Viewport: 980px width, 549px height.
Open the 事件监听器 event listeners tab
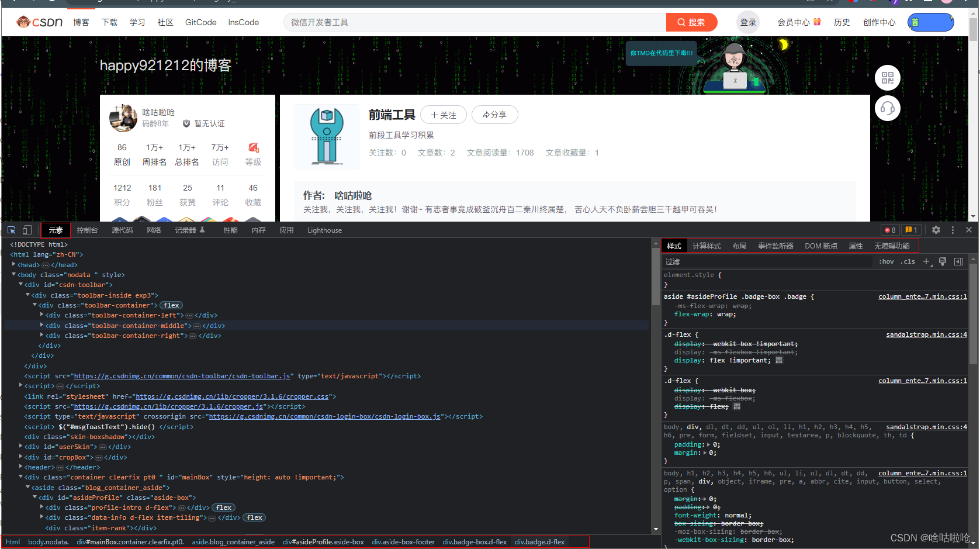click(x=775, y=246)
